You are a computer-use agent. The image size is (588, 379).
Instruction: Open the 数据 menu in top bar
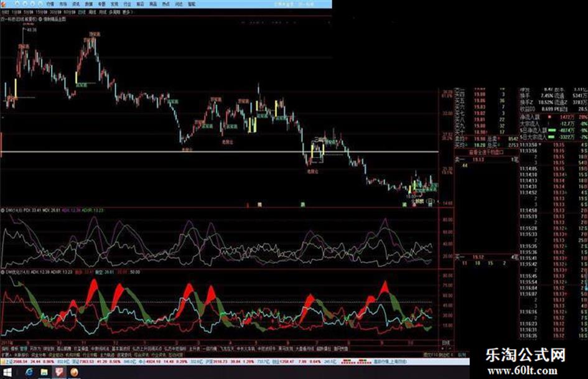point(89,4)
